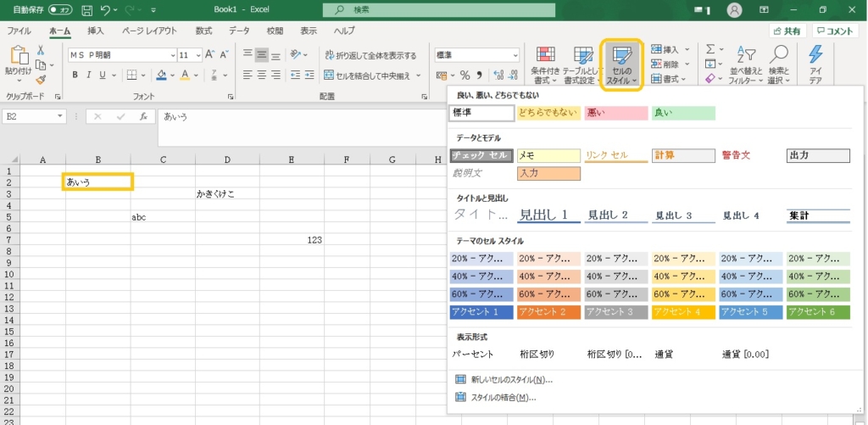Expand the 標準 number format dropdown
Viewport: 868px width, 425px height.
[x=515, y=55]
